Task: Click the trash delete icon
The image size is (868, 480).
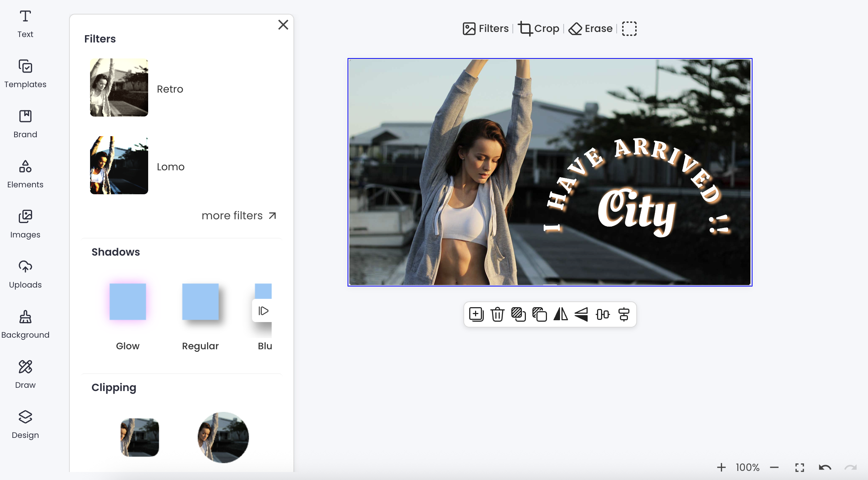Action: (497, 314)
